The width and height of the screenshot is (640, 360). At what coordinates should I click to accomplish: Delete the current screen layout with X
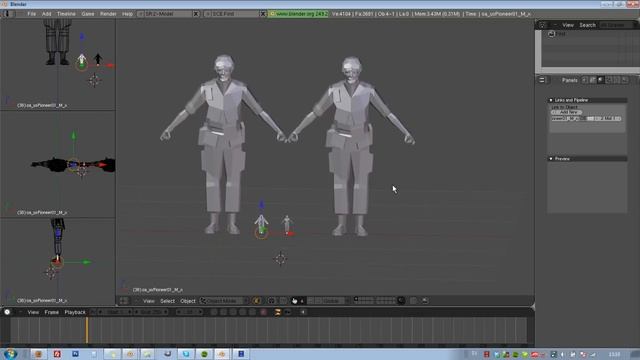click(x=196, y=14)
